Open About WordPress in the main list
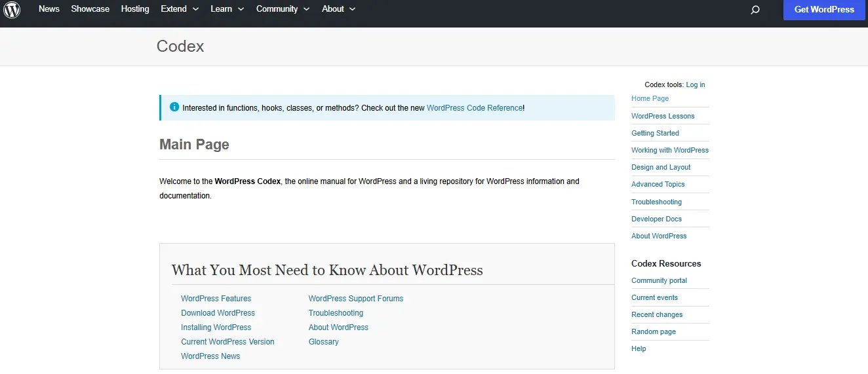868x374 pixels. 338,327
